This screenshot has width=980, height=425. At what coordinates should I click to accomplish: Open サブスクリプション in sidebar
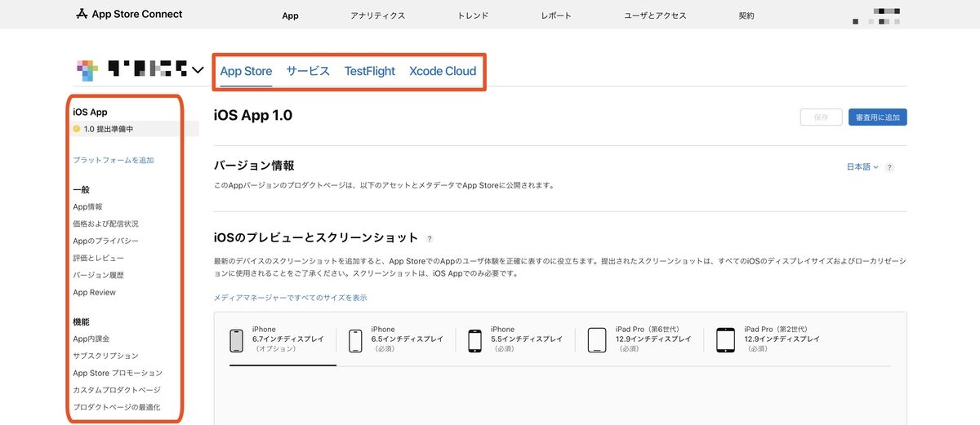click(x=105, y=356)
